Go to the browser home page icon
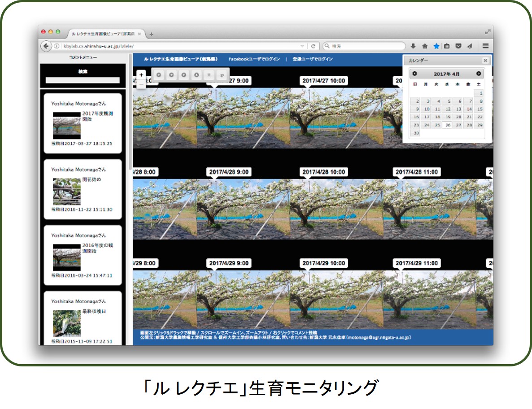The height and width of the screenshot is (409, 532). click(x=424, y=46)
